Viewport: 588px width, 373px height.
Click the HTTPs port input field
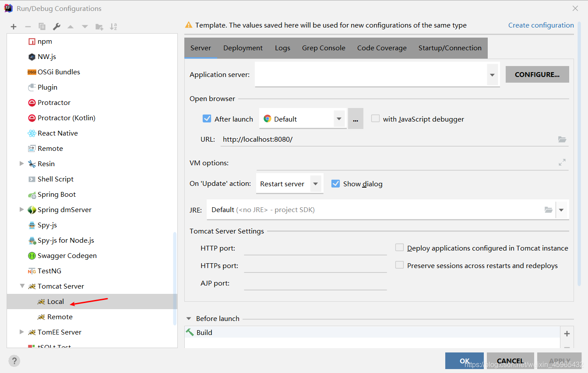315,265
